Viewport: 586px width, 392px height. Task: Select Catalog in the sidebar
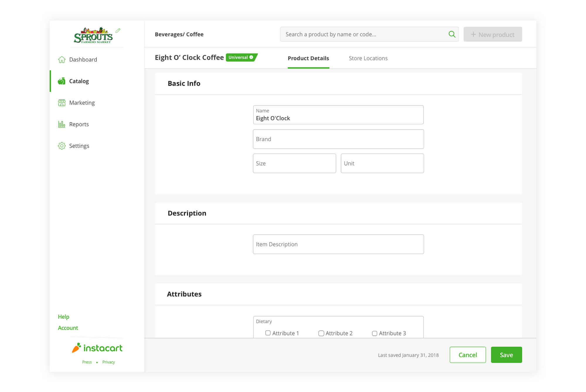click(97, 81)
